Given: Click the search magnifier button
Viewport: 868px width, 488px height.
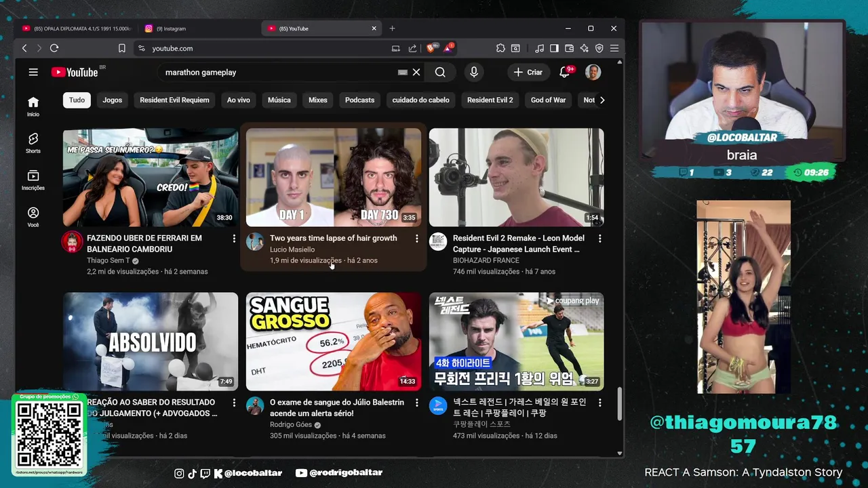Looking at the screenshot, I should pyautogui.click(x=440, y=72).
